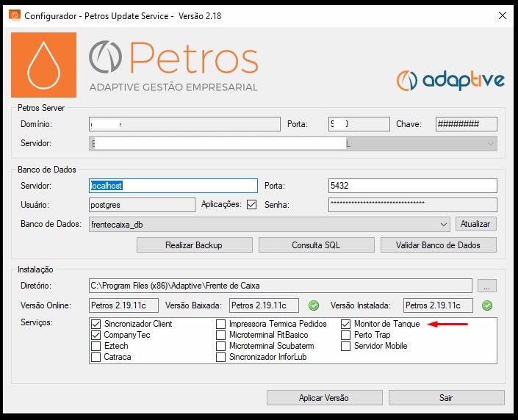Image resolution: width=518 pixels, height=420 pixels.
Task: Click the Petros Server group title
Action: [x=41, y=108]
